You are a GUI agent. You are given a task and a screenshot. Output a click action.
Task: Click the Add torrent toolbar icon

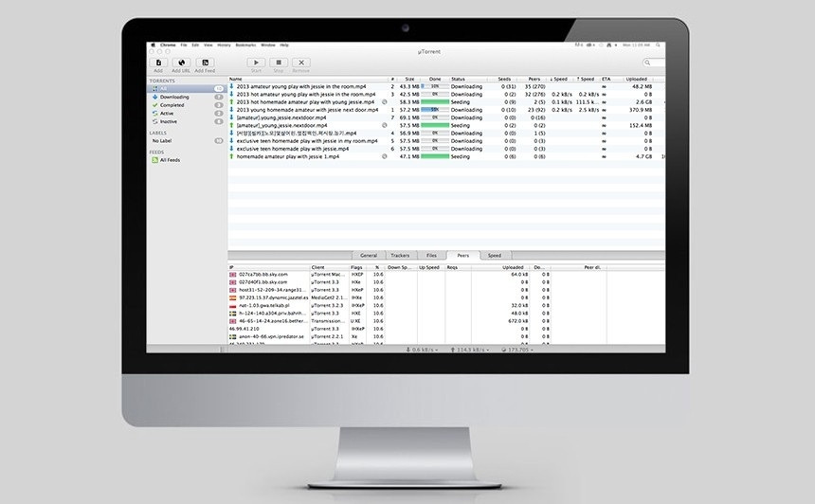coord(158,63)
